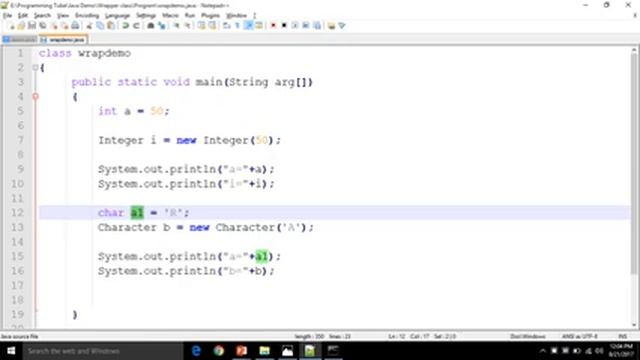Click the Paste toolbar icon
Image resolution: width=640 pixels, height=360 pixels.
pyautogui.click(x=111, y=26)
